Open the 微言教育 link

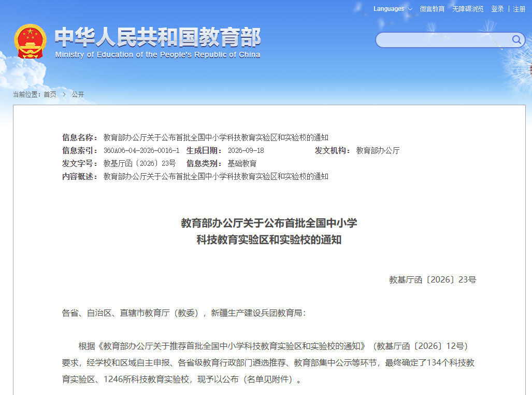point(432,9)
